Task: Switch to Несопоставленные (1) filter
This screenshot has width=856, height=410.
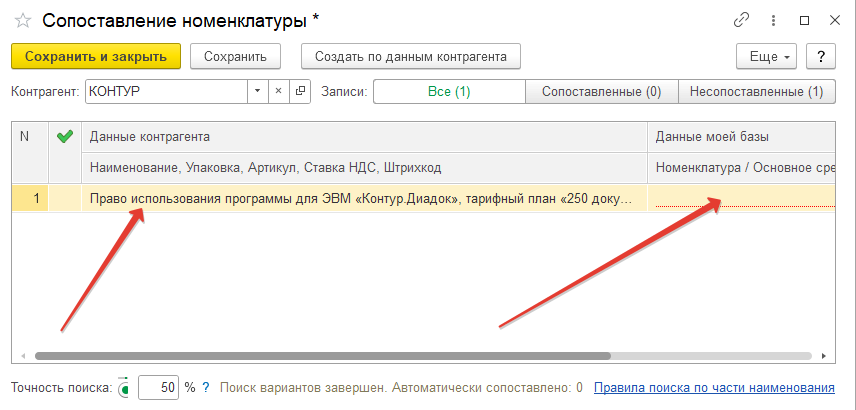Action: coord(757,92)
